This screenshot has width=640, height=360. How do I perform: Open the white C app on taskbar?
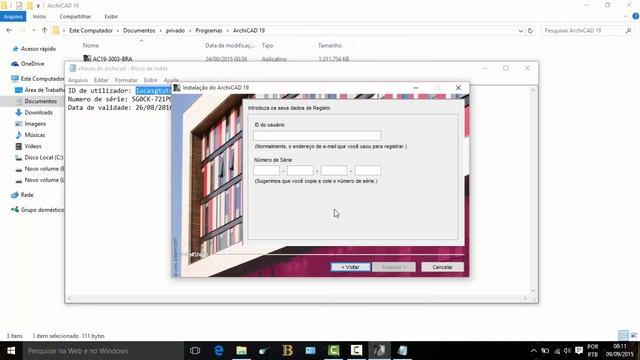click(356, 351)
